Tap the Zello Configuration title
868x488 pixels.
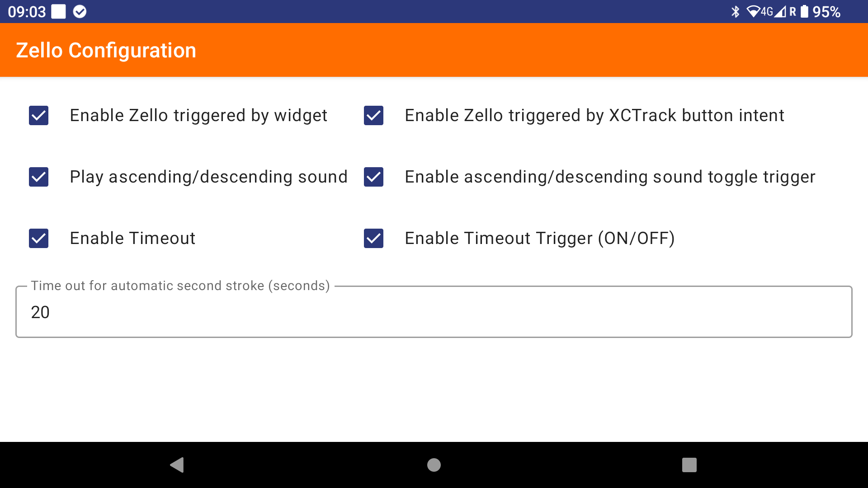(106, 50)
